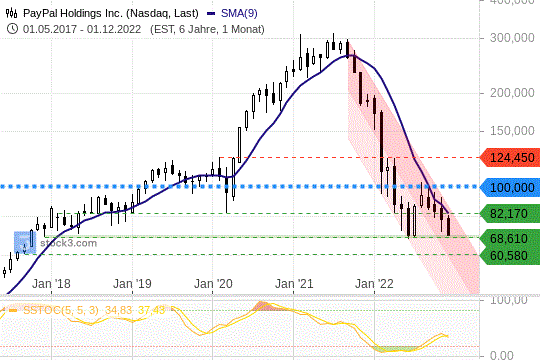Select the green 82,170 price label

510,214
